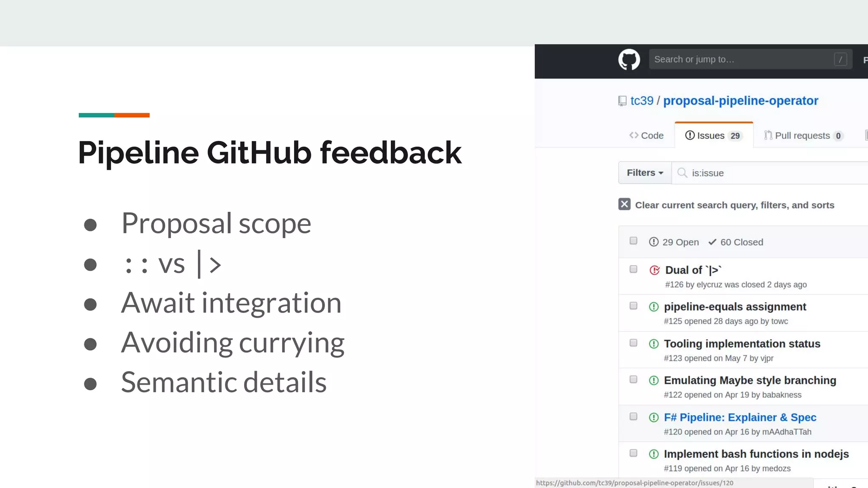
Task: Check the box for F# Pipeline: Explainer & Spec
Action: pos(634,416)
